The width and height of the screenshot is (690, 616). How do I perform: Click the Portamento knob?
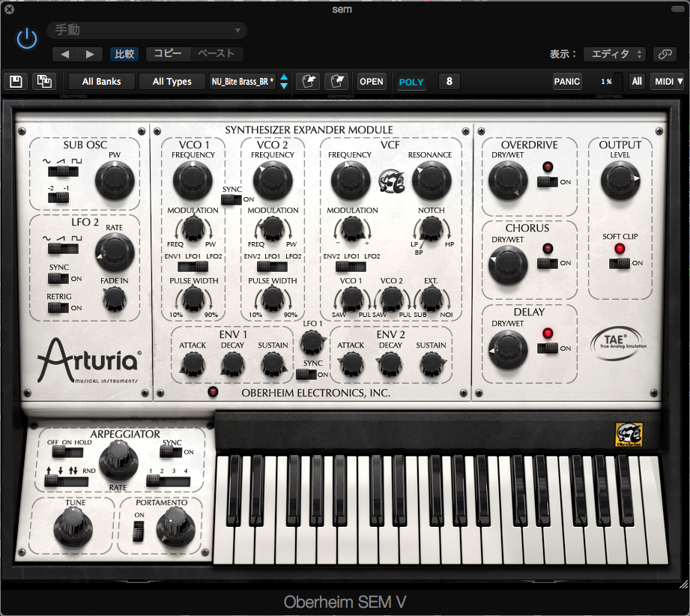[x=175, y=527]
